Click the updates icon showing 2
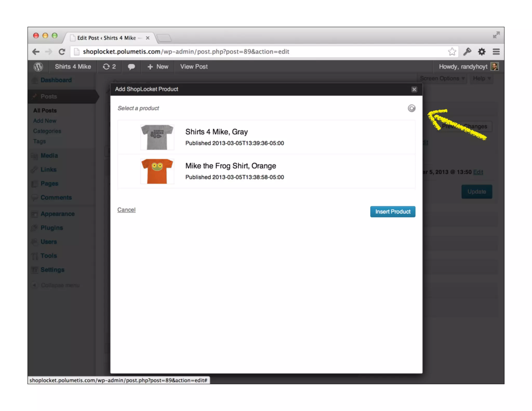The image size is (532, 411). tap(109, 67)
